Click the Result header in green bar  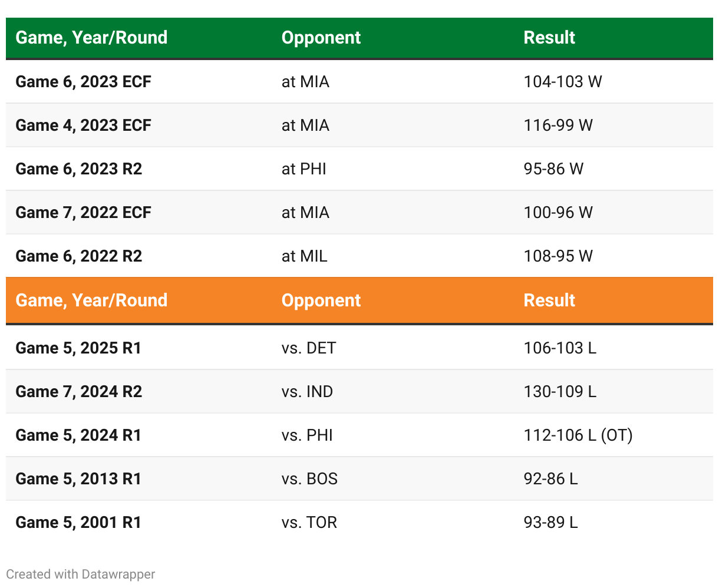[x=549, y=38]
